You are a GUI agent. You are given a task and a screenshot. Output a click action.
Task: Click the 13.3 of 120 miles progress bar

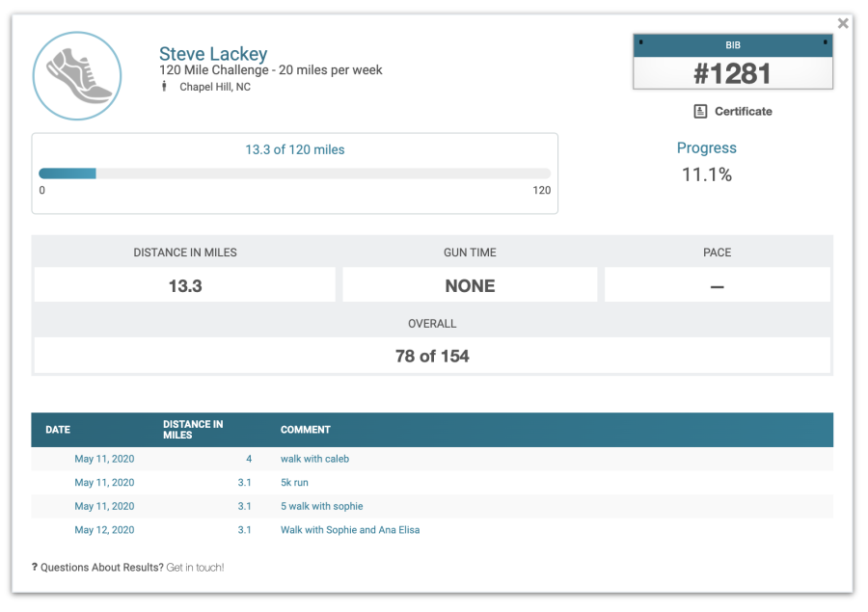[x=294, y=173]
